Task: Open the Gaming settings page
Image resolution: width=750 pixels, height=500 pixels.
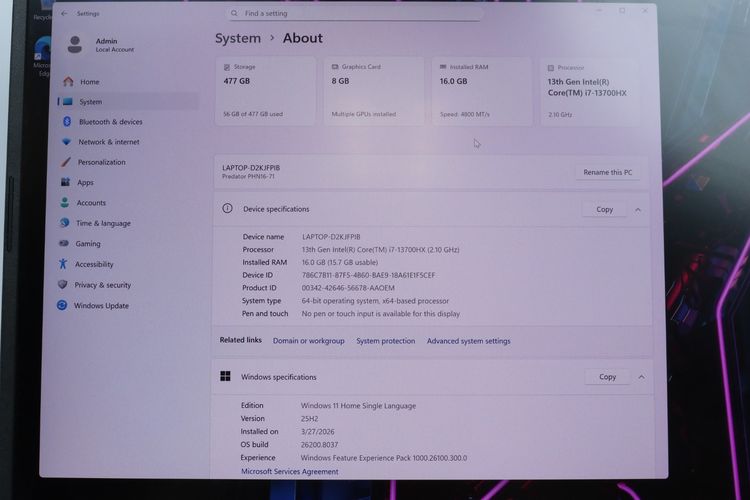Action: coord(88,244)
